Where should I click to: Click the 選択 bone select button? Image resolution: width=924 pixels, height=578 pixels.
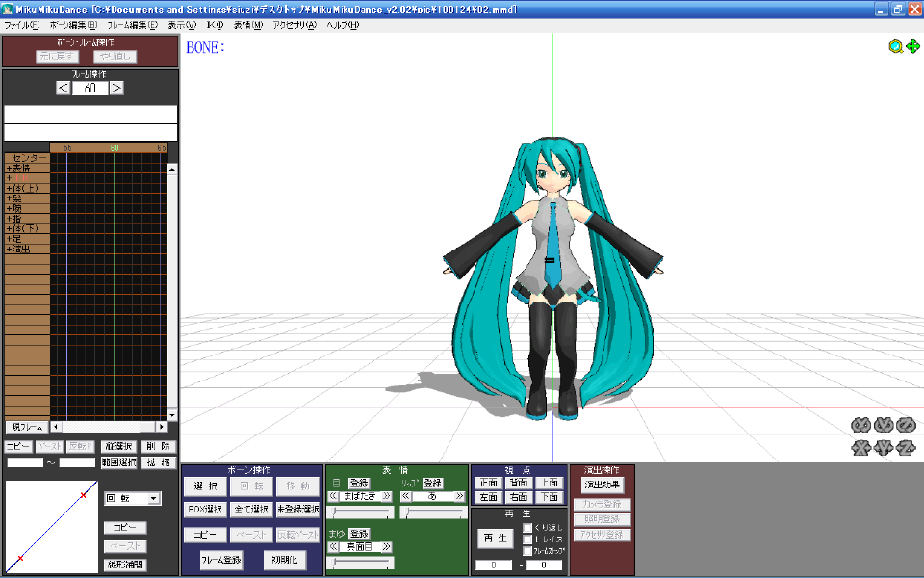206,486
